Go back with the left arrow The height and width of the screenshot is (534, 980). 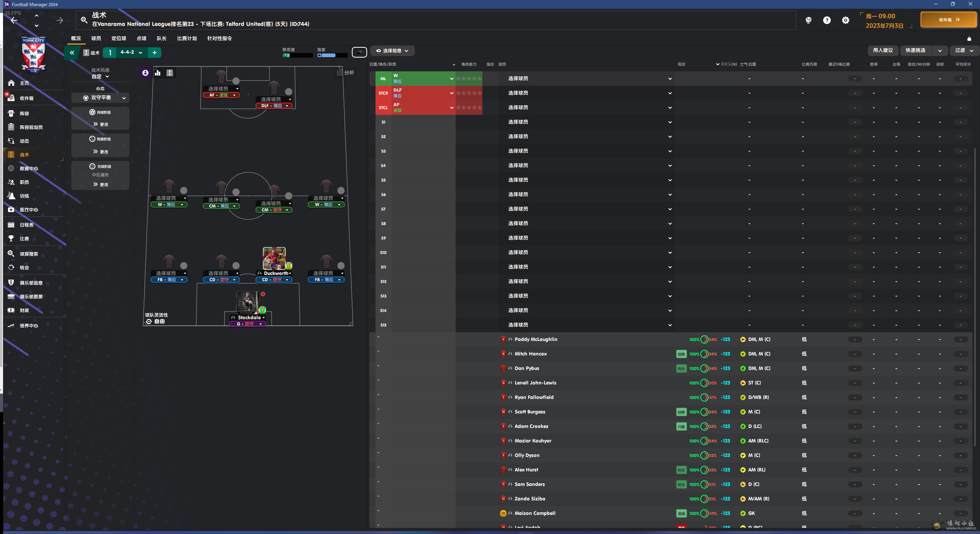14,21
